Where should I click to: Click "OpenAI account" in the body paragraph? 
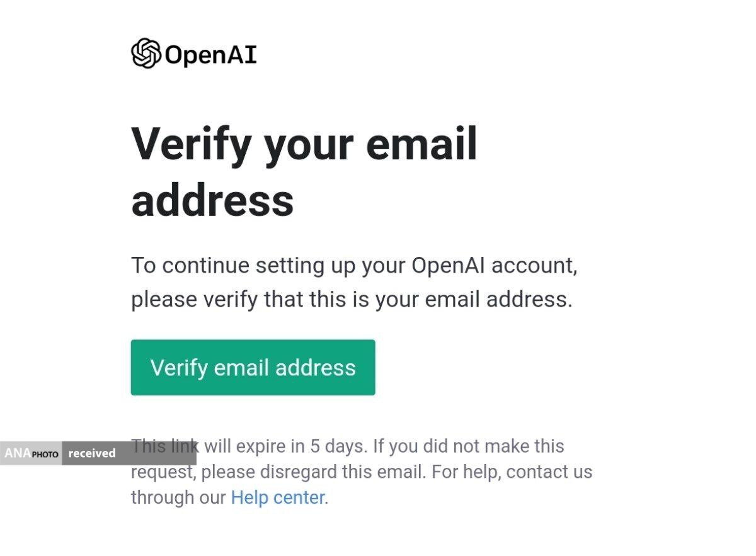tap(493, 266)
